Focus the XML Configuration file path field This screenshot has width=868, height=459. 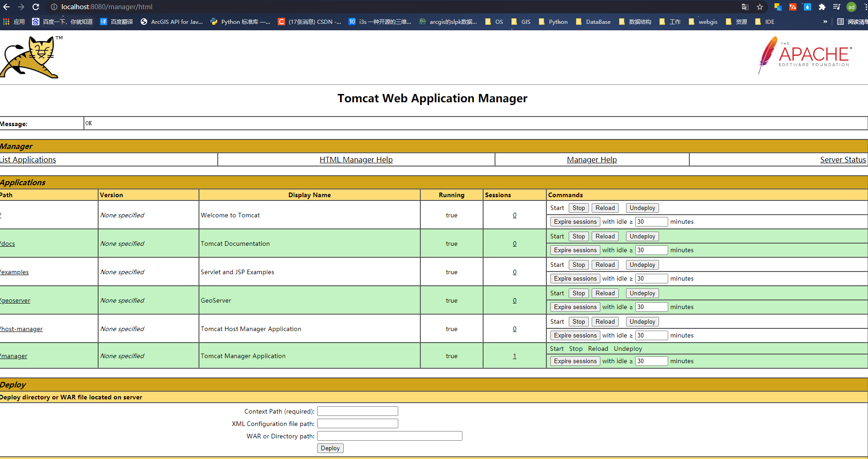pyautogui.click(x=357, y=424)
